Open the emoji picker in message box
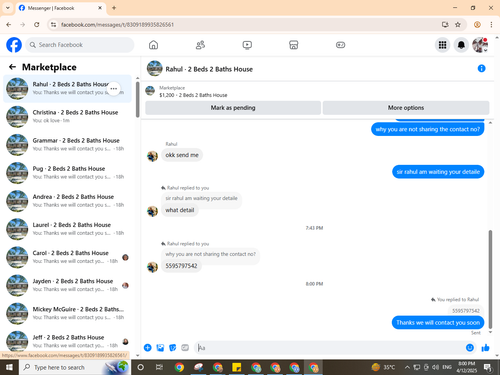The image size is (500, 375). point(470,348)
